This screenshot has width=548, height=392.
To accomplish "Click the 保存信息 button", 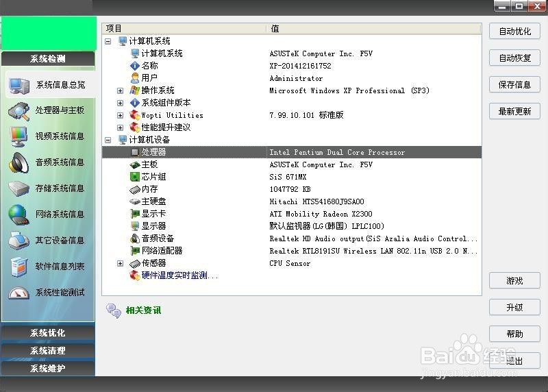I will 515,84.
